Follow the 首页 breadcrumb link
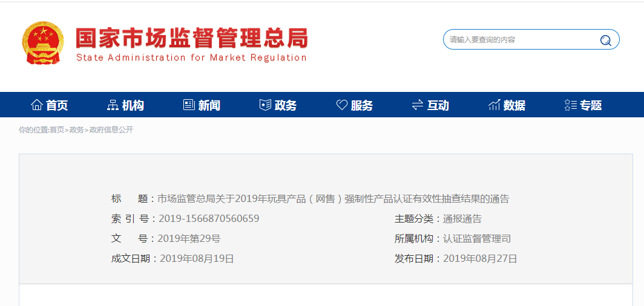This screenshot has width=644, height=306. pyautogui.click(x=57, y=130)
